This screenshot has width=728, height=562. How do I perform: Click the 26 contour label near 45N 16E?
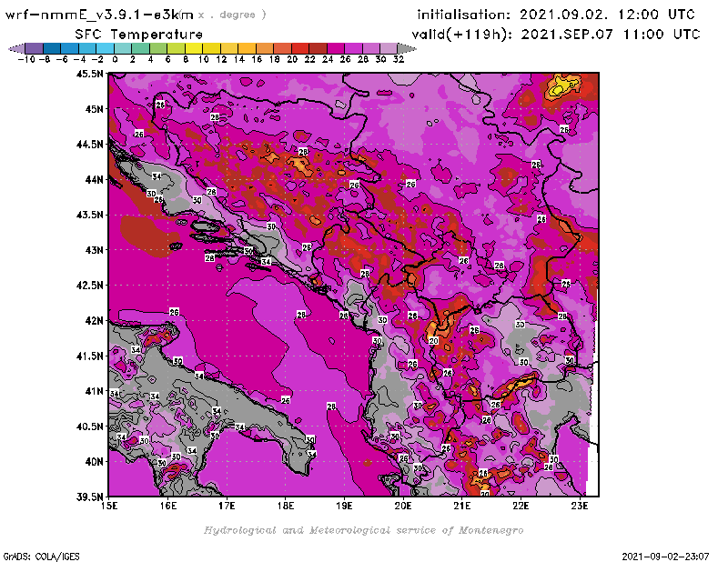click(x=160, y=105)
